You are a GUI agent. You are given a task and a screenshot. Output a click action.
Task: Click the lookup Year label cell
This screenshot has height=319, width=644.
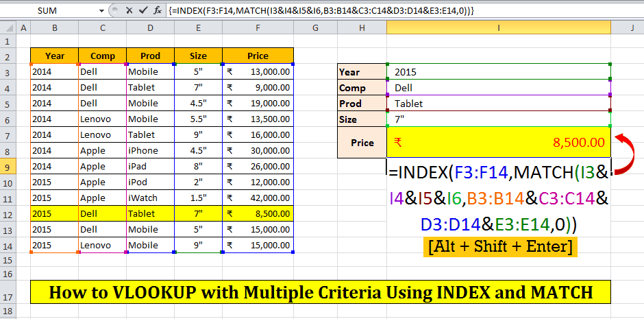(362, 72)
